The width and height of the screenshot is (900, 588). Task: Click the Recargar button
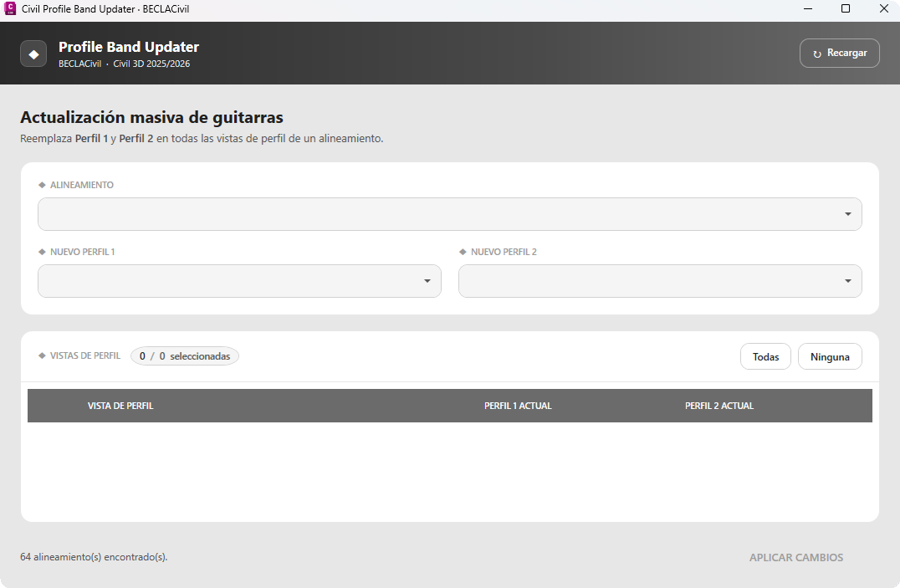click(x=839, y=53)
